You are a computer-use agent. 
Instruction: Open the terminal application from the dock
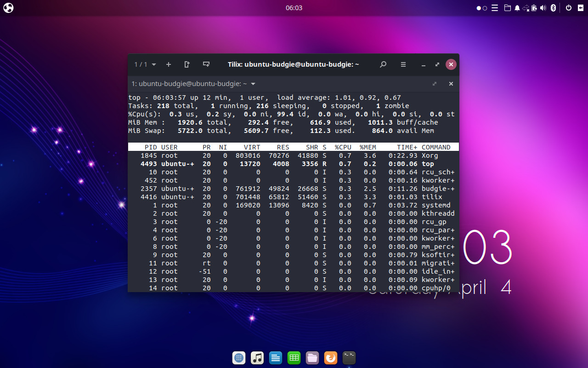pos(349,357)
